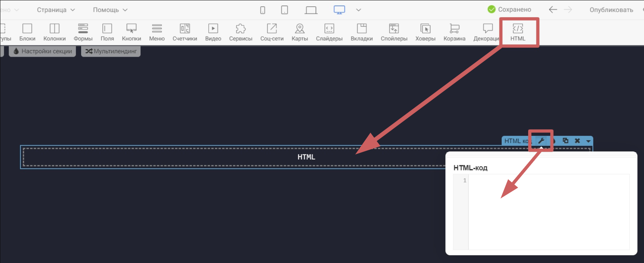Open the Видео widget
Viewport: 644px width, 263px height.
coord(213,32)
